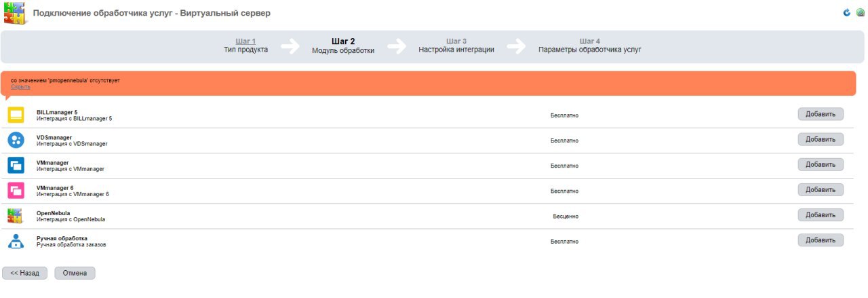Click the price label in OpenNebula row

coord(566,217)
